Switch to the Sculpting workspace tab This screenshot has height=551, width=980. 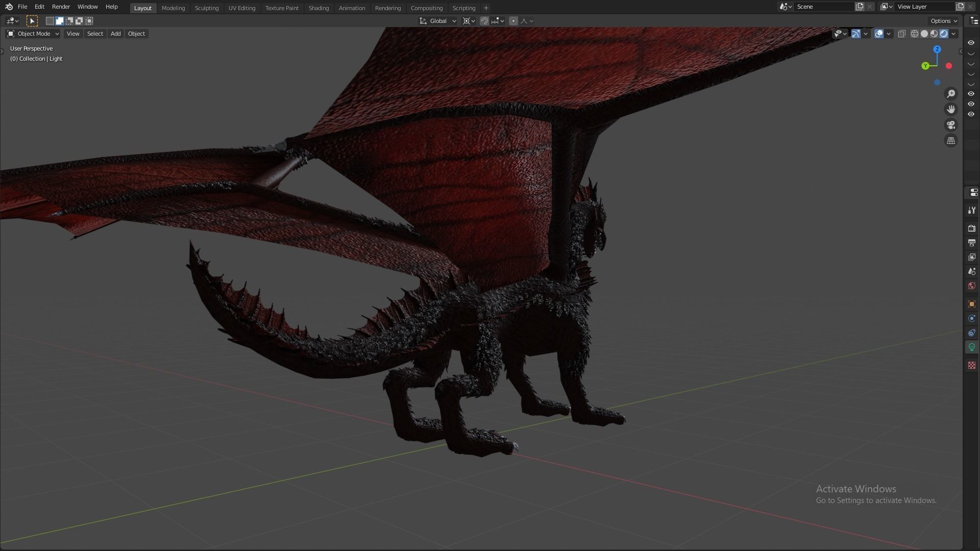tap(207, 8)
